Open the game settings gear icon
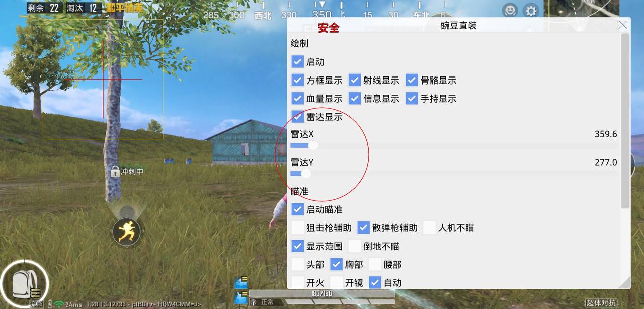Image resolution: width=644 pixels, height=309 pixels. (531, 10)
